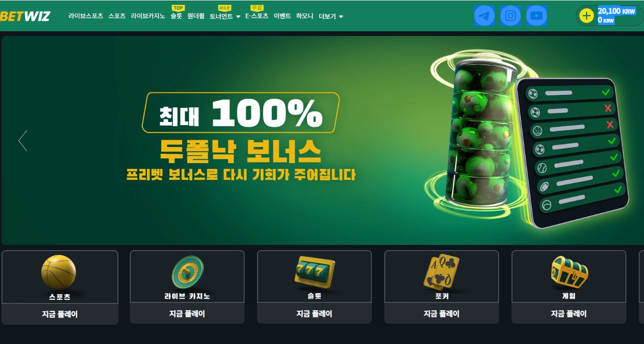Open the 라이브카지노 menu item

pyautogui.click(x=148, y=16)
